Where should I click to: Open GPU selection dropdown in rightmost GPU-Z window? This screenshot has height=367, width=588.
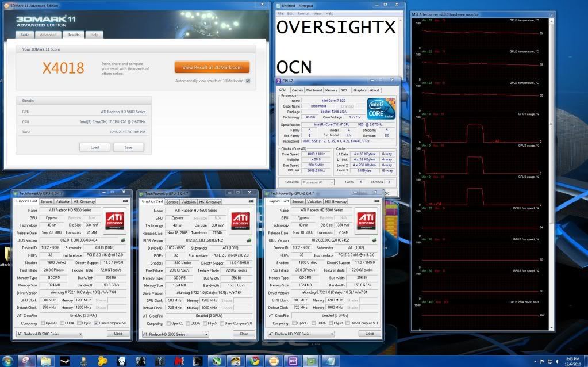click(x=301, y=334)
